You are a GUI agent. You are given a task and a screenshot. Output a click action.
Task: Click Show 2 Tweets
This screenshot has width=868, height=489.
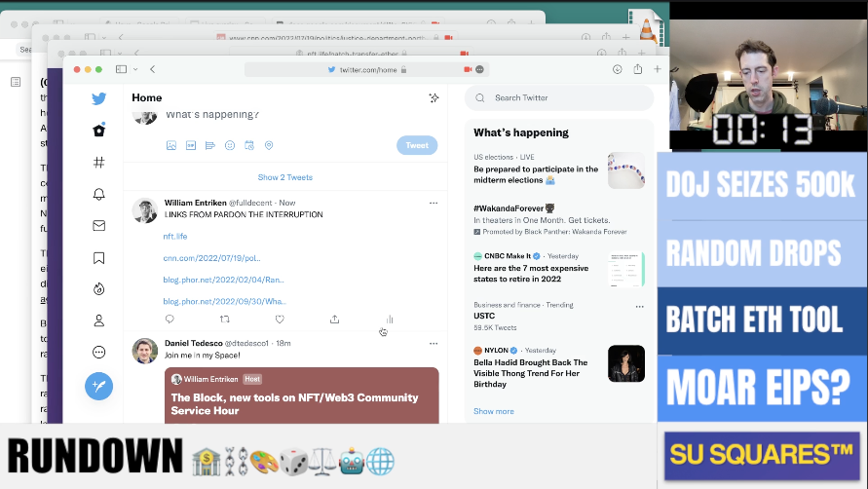click(x=285, y=177)
